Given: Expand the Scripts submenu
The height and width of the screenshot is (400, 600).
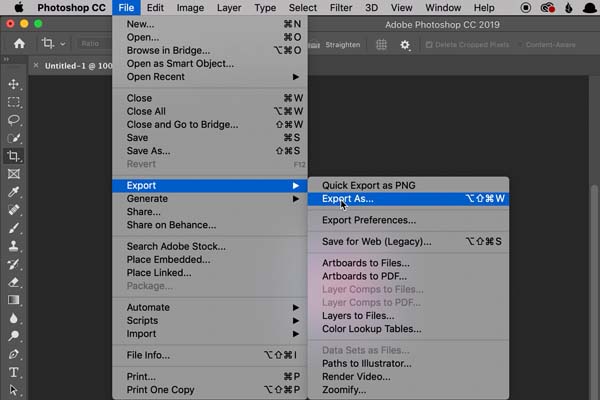Looking at the screenshot, I should [x=210, y=320].
